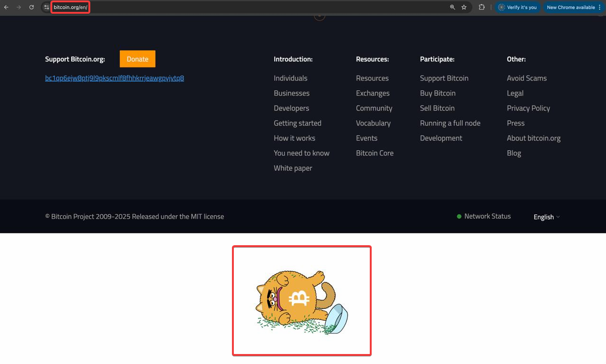This screenshot has width=606, height=364.
Task: Open the Resources link under Resources heading
Action: click(x=372, y=78)
